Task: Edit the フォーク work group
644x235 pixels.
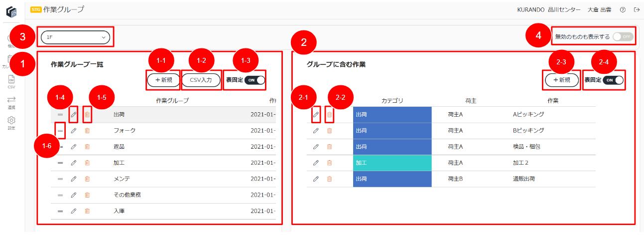Action: click(x=74, y=131)
